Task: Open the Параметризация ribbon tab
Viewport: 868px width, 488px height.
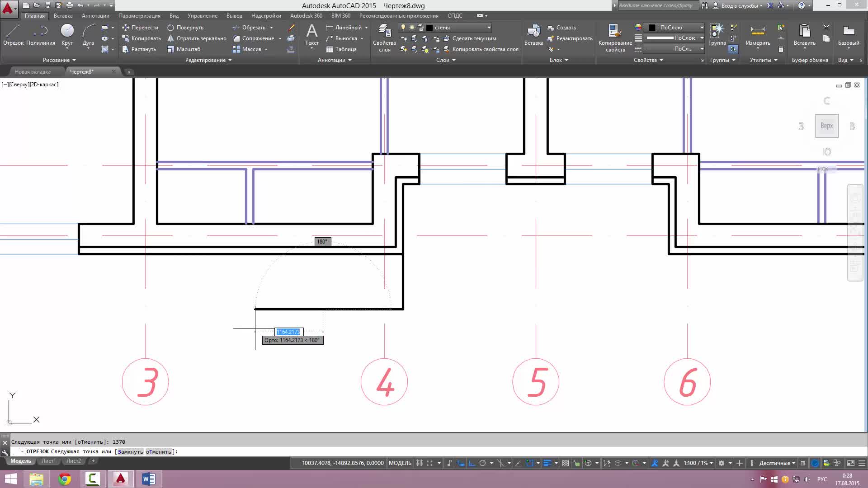Action: (139, 16)
